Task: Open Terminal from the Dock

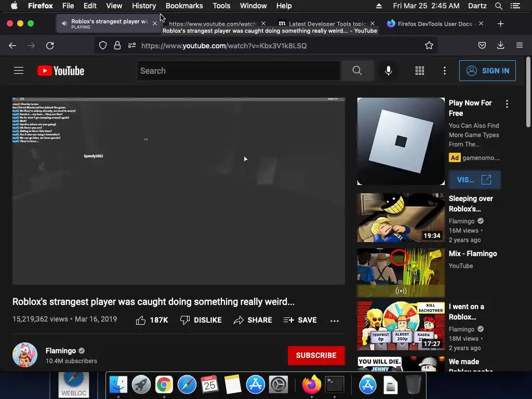Action: pyautogui.click(x=335, y=385)
